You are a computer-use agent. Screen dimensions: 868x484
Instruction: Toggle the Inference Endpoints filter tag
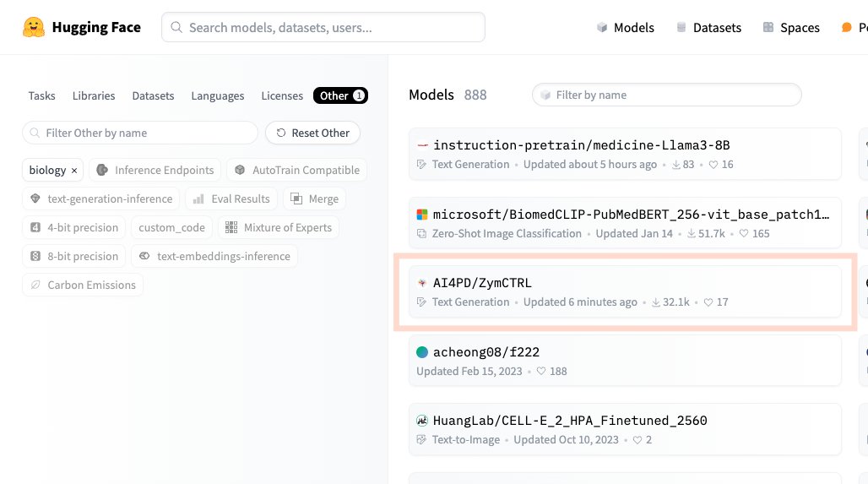click(155, 170)
